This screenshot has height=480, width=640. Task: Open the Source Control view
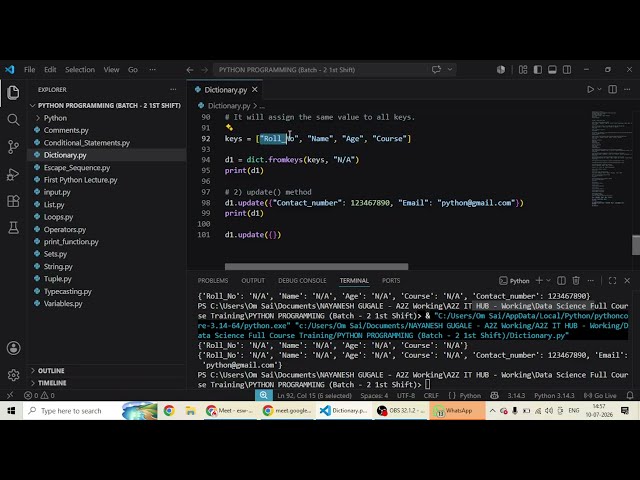pos(13,147)
